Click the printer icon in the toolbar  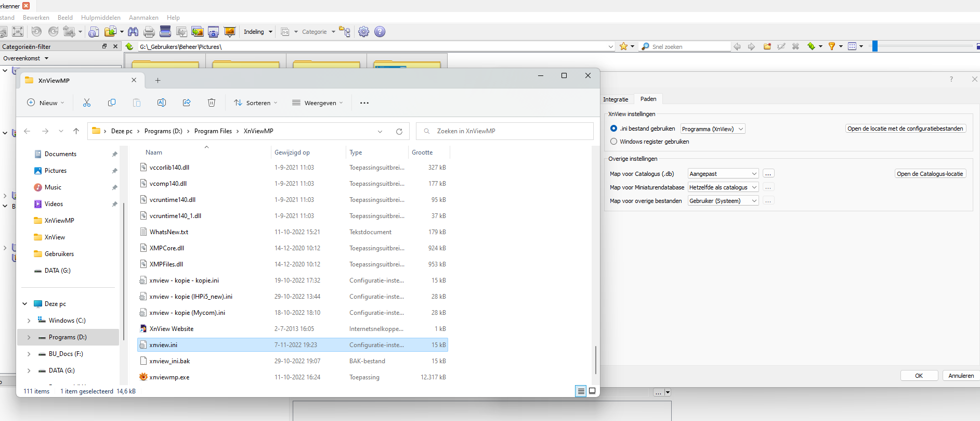(149, 32)
